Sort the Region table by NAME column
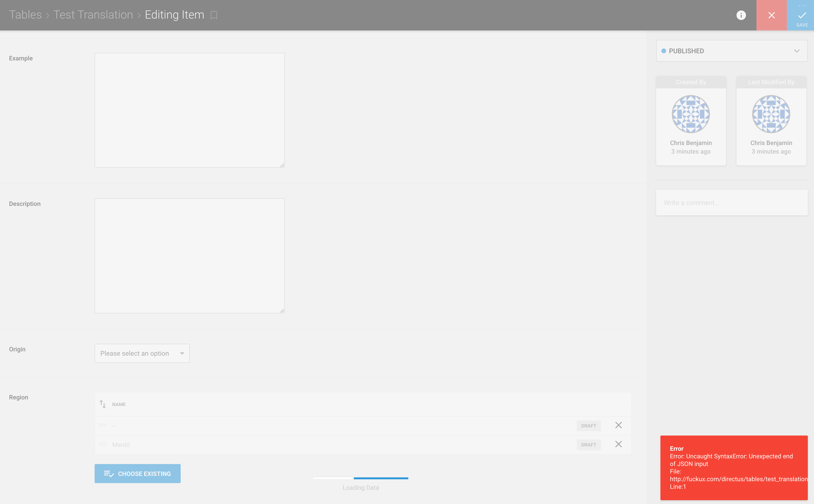 [x=119, y=404]
